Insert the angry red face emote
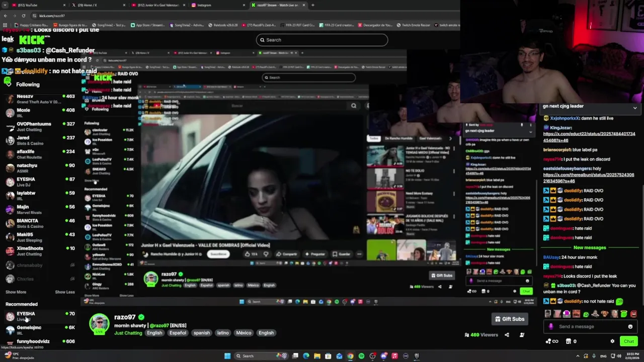644x362 pixels. coord(633,314)
